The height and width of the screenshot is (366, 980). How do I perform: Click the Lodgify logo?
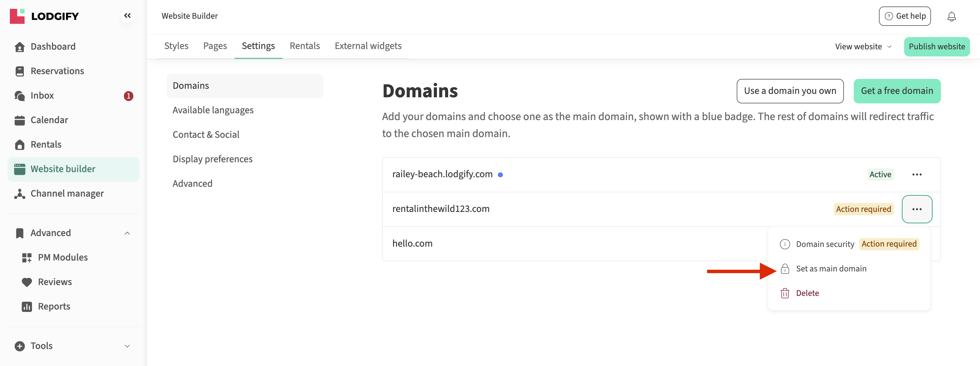pos(44,16)
